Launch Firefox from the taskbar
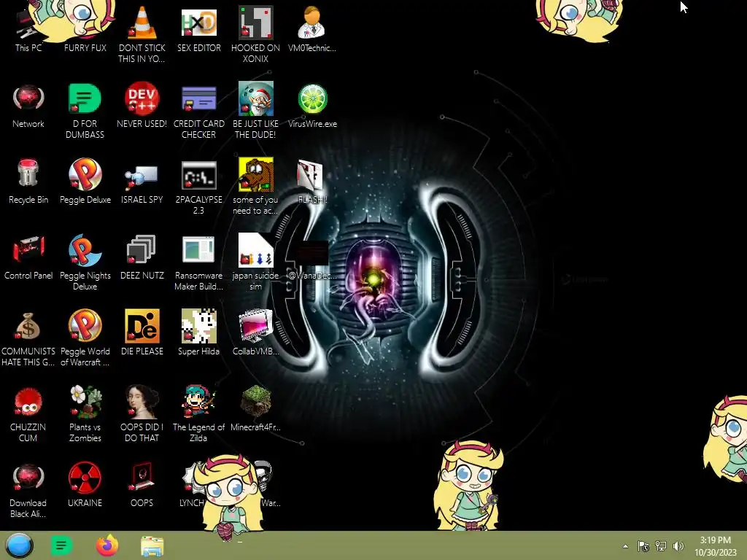747x560 pixels. pos(107,545)
